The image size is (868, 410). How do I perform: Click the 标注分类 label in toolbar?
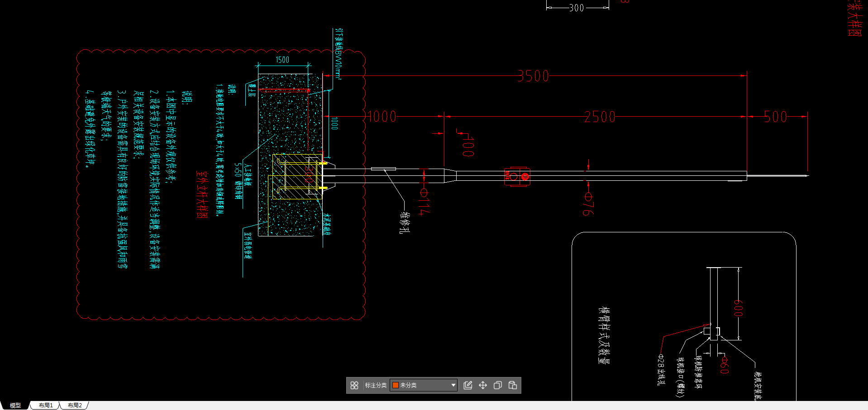[376, 385]
